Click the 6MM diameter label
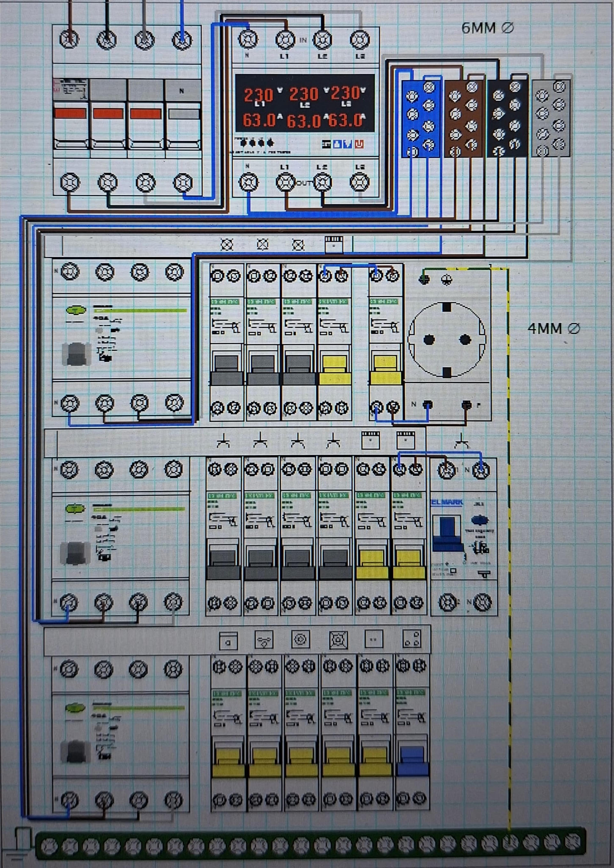 click(487, 28)
